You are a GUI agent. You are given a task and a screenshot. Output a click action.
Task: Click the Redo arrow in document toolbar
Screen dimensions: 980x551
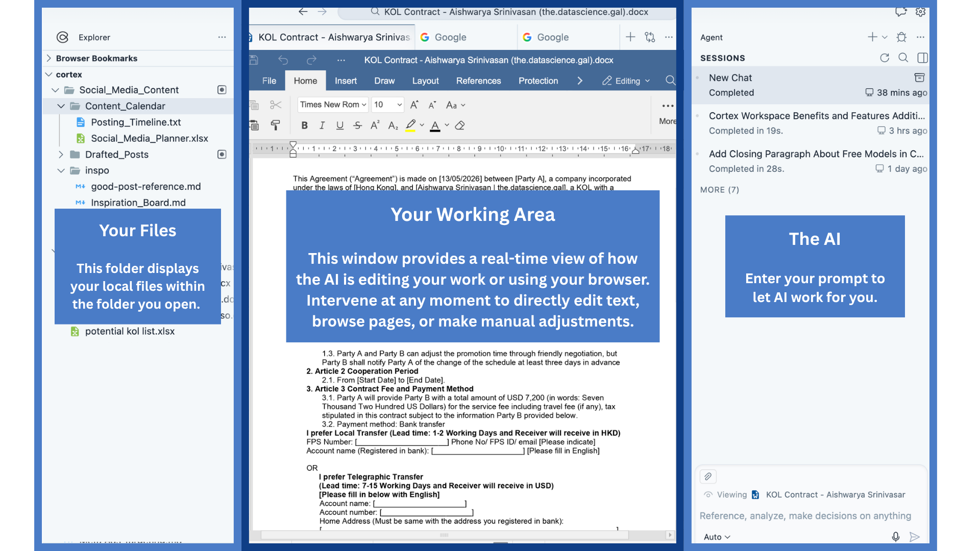point(311,60)
